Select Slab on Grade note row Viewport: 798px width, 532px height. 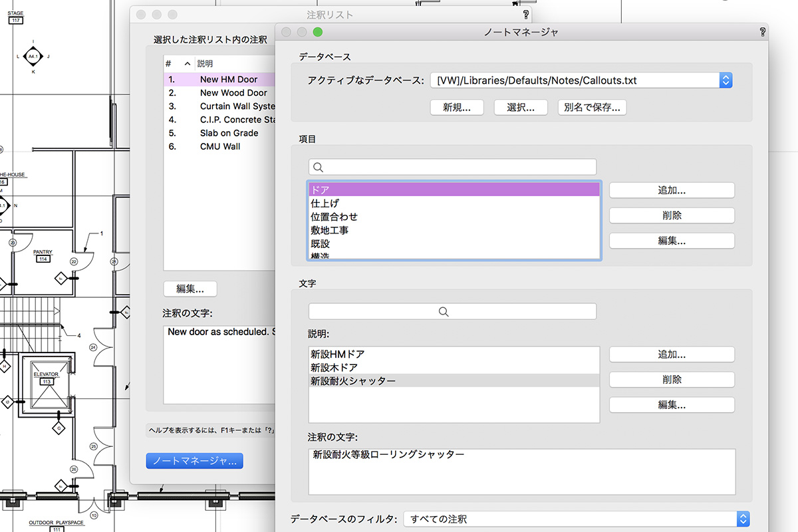point(219,133)
